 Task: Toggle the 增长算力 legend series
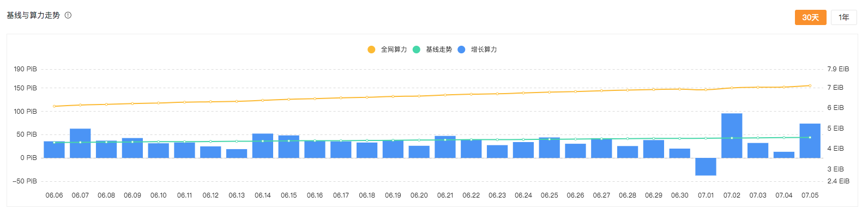coord(478,50)
